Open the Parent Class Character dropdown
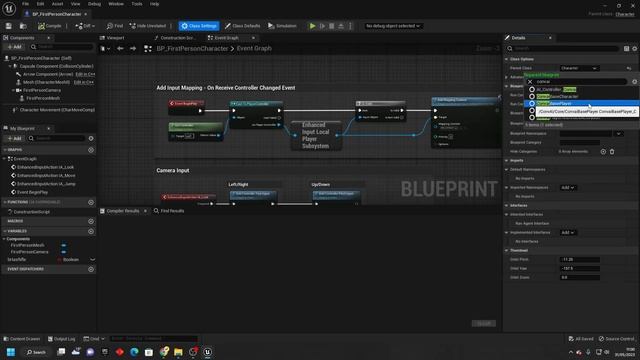The height and width of the screenshot is (360, 640). point(579,68)
